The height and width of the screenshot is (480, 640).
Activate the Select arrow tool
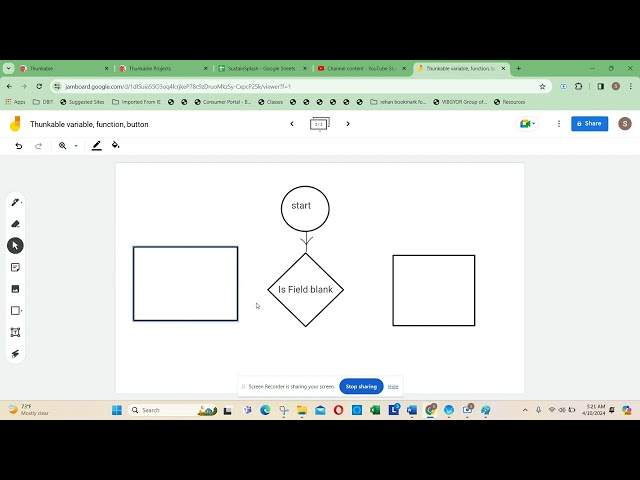coord(16,246)
